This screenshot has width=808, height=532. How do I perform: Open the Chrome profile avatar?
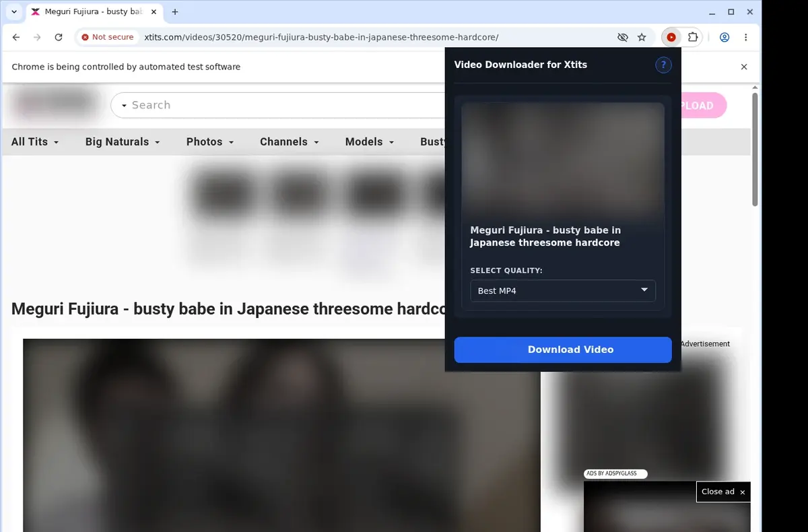coord(725,37)
